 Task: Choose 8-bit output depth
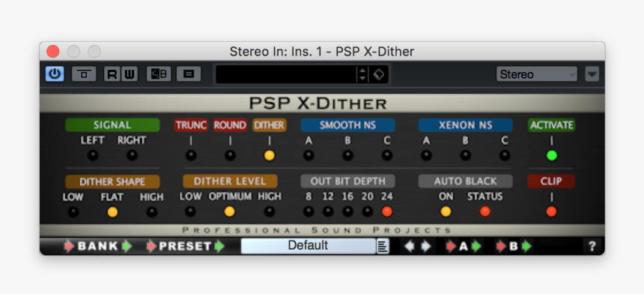pos(309,211)
